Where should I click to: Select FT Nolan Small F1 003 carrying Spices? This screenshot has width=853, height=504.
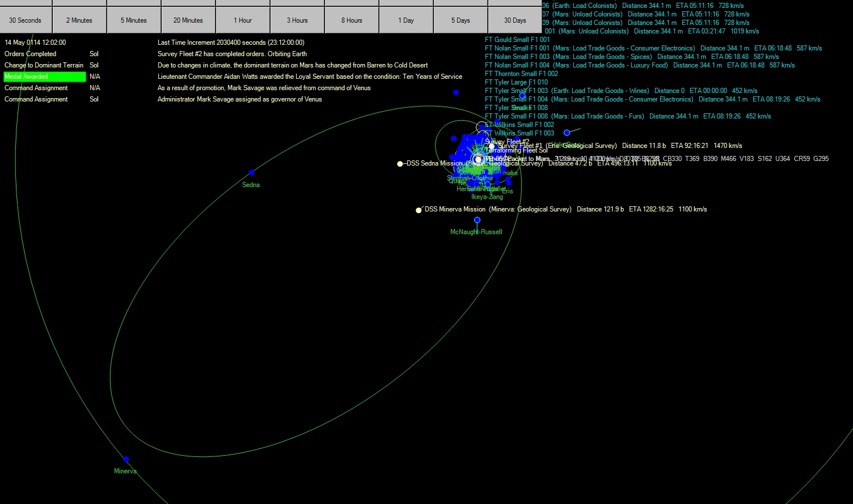click(632, 57)
